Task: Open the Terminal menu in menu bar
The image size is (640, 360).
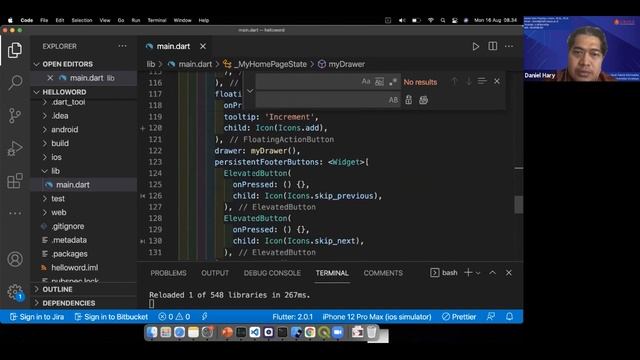Action: click(x=157, y=20)
